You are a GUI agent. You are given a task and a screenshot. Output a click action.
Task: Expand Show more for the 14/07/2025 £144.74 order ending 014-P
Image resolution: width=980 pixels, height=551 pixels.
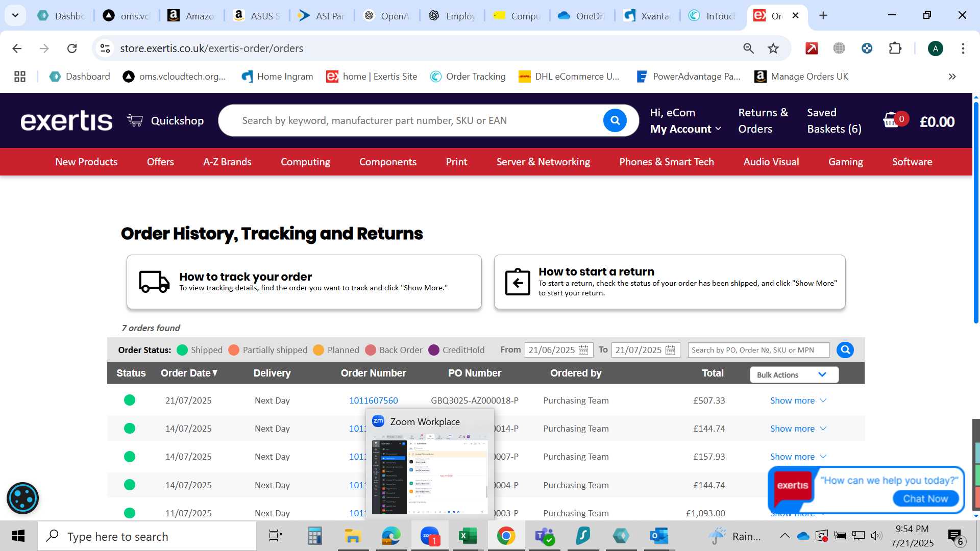point(798,429)
